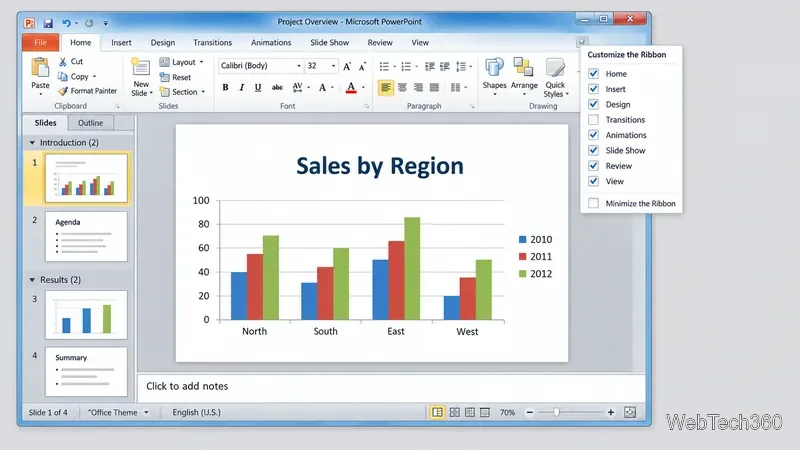Click the zoom in plus button

[x=611, y=412]
